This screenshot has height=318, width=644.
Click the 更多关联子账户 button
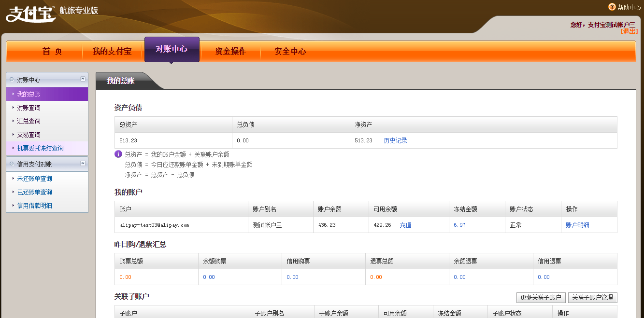point(541,297)
